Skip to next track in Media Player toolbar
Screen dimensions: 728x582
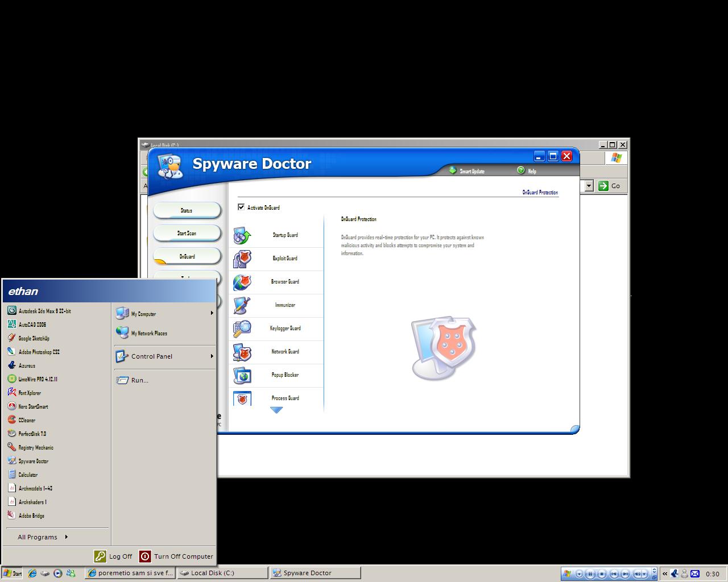click(625, 574)
